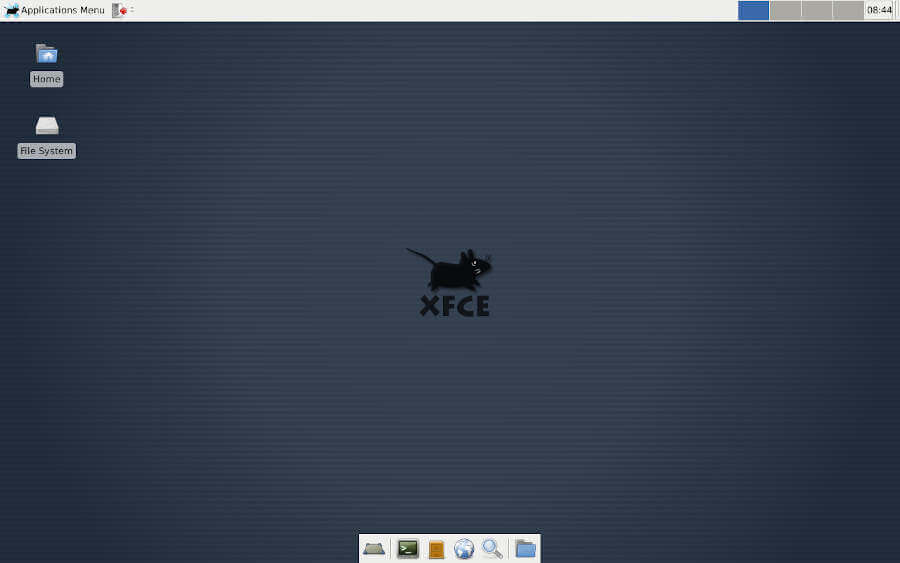Open the Applications Menu

pos(55,10)
